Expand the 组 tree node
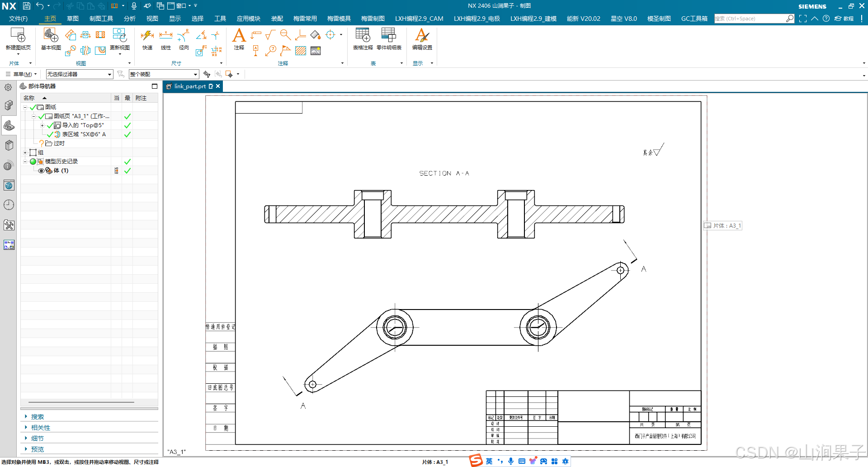The image size is (868, 467). pyautogui.click(x=25, y=152)
